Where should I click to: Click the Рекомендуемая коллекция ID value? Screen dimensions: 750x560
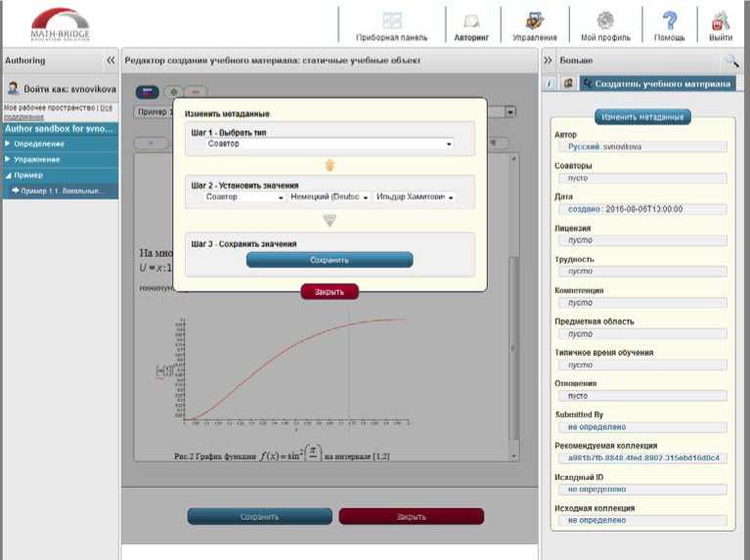[x=642, y=458]
